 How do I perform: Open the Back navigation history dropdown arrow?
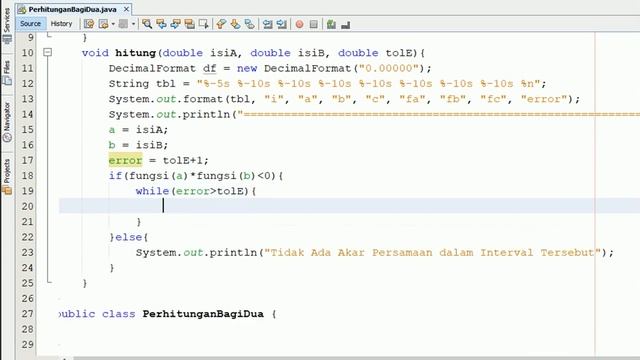click(x=113, y=24)
